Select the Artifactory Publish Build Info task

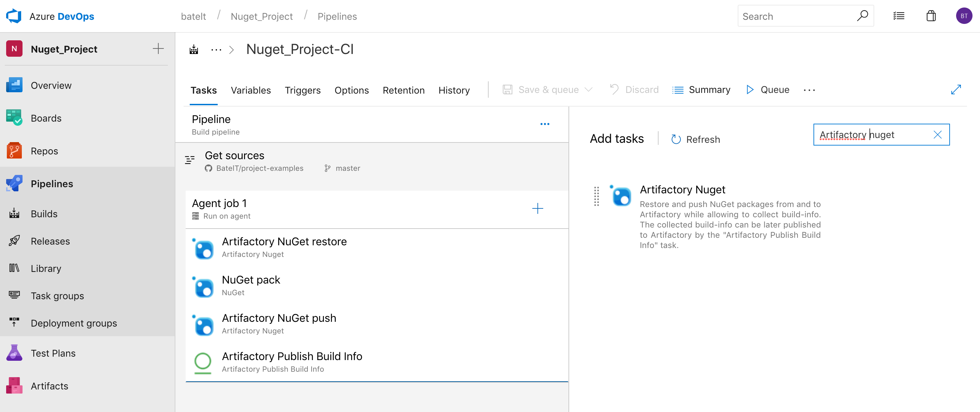tap(291, 361)
